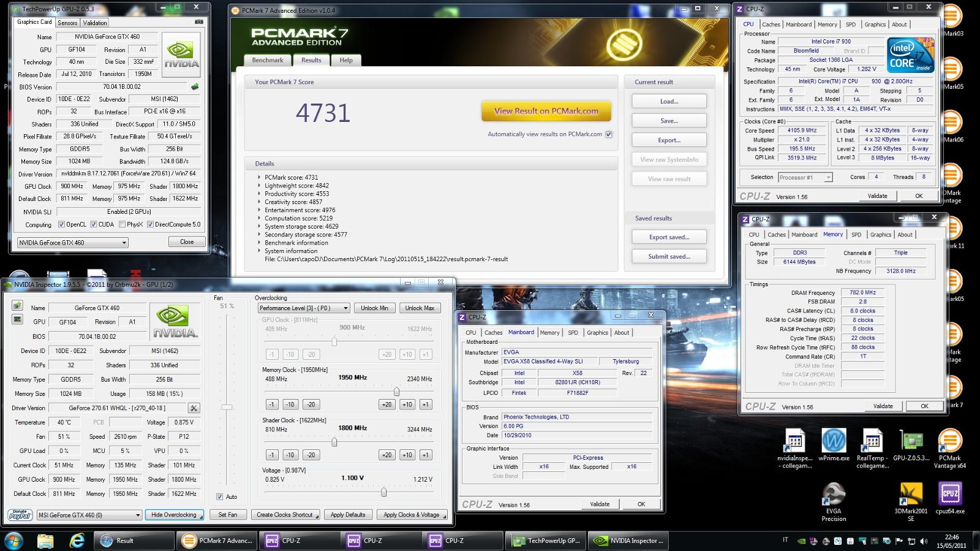Open Windows Explorer from taskbar
Image resolution: width=980 pixels, height=551 pixels.
click(x=45, y=541)
